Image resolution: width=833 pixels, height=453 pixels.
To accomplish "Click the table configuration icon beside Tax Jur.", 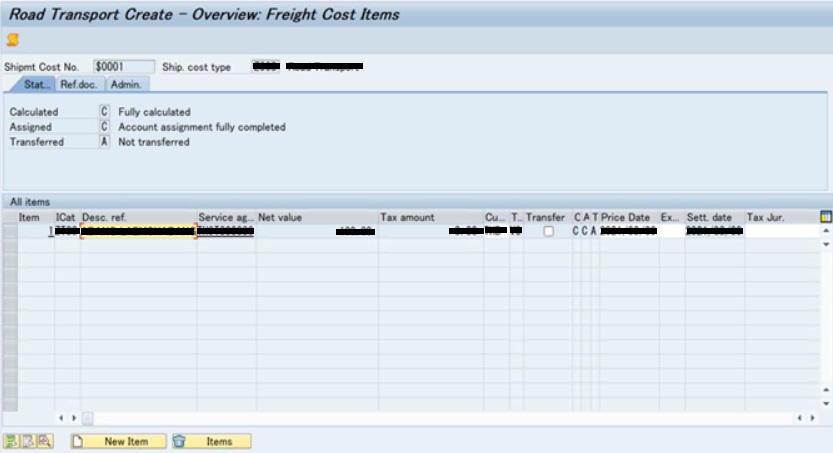I will click(825, 217).
